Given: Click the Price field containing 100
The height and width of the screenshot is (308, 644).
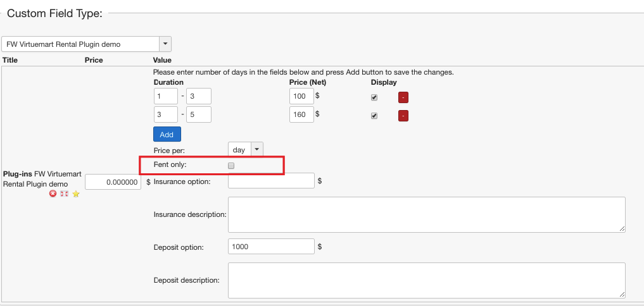Looking at the screenshot, I should coord(301,96).
